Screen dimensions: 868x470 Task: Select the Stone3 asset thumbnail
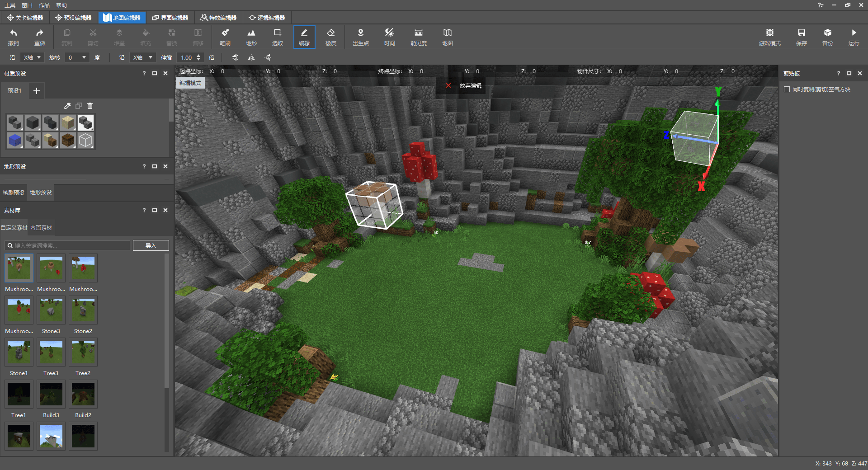point(51,310)
